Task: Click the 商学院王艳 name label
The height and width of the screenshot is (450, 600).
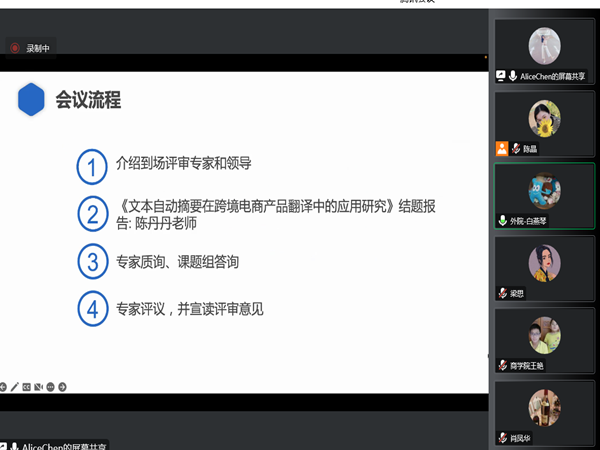Action: coord(526,366)
